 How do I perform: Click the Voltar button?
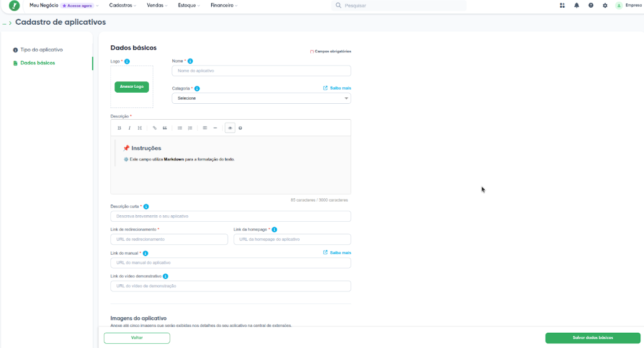tap(137, 338)
